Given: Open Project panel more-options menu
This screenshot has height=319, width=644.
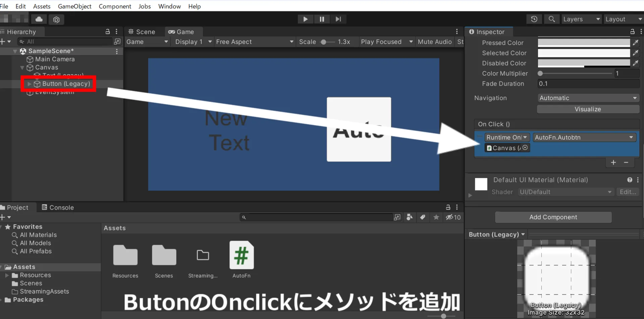Looking at the screenshot, I should [457, 207].
